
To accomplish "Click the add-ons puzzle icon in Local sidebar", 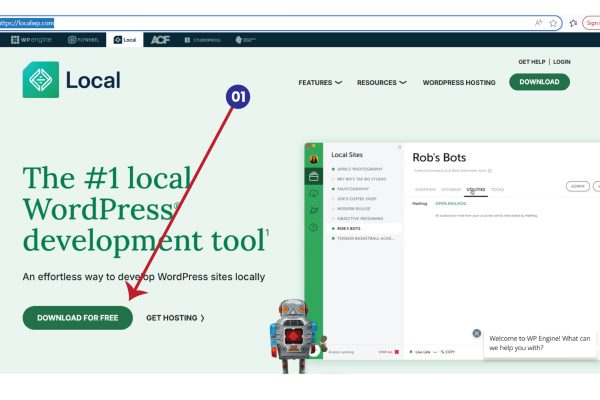I will point(313,210).
